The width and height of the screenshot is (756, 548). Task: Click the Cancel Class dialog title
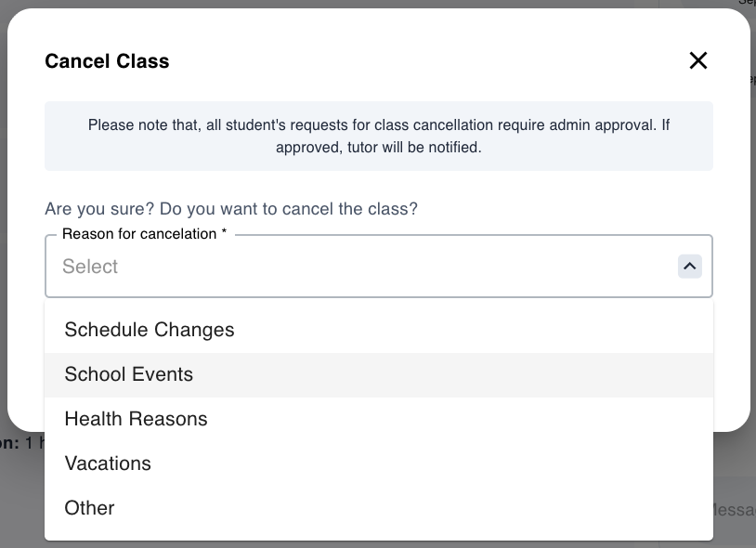point(106,60)
